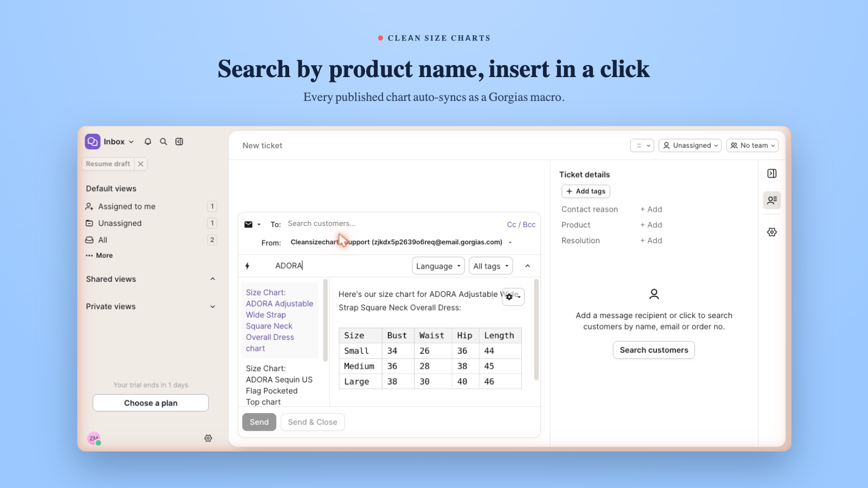Click the ADORA macro search field
868x488 pixels.
[340, 266]
